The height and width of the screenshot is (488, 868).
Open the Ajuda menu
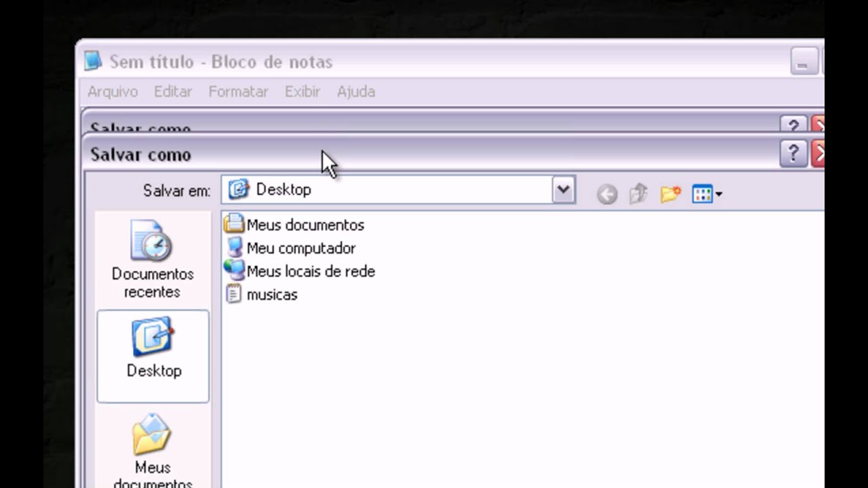pyautogui.click(x=356, y=91)
